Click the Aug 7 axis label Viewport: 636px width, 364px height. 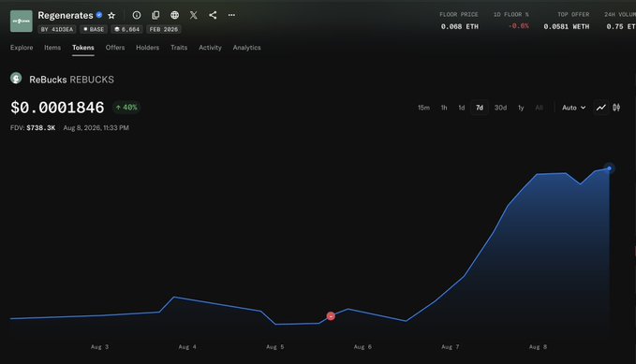451,347
